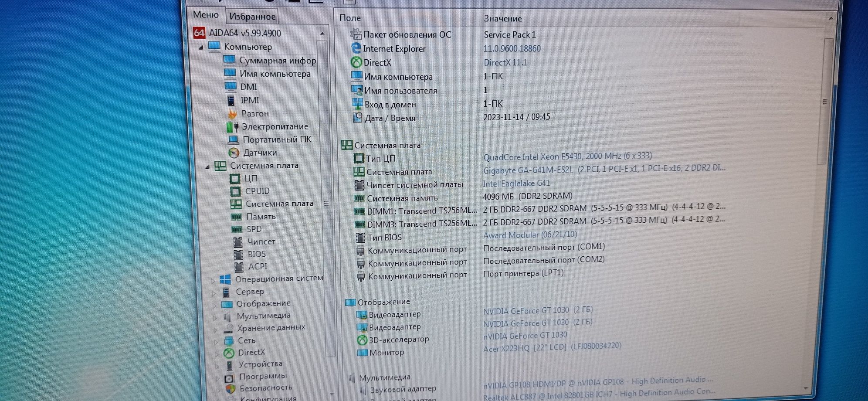Screen dimensions: 868x401
Task: Click the BIOS chip icon in tree
Action: click(x=238, y=255)
